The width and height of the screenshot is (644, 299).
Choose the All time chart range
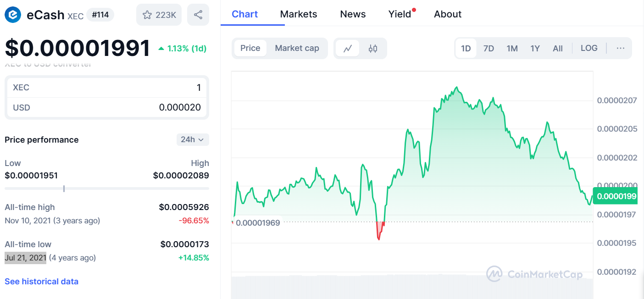(x=558, y=48)
